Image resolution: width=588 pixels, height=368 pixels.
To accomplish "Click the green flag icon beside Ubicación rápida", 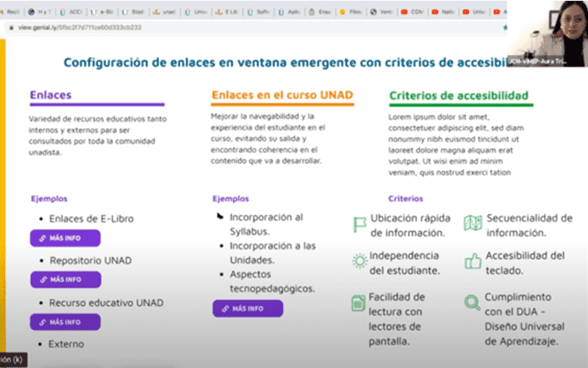I will click(359, 225).
